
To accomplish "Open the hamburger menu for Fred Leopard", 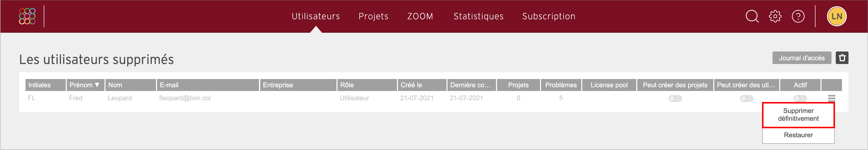I will [x=831, y=98].
